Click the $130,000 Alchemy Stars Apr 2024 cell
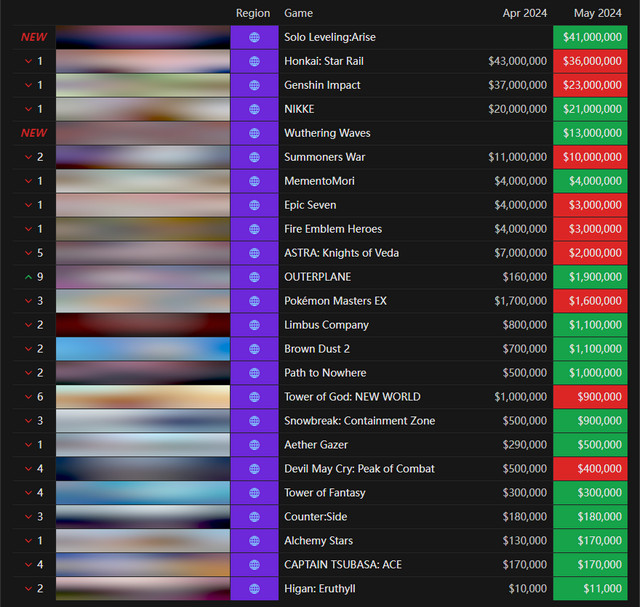Image resolution: width=640 pixels, height=607 pixels. click(524, 541)
